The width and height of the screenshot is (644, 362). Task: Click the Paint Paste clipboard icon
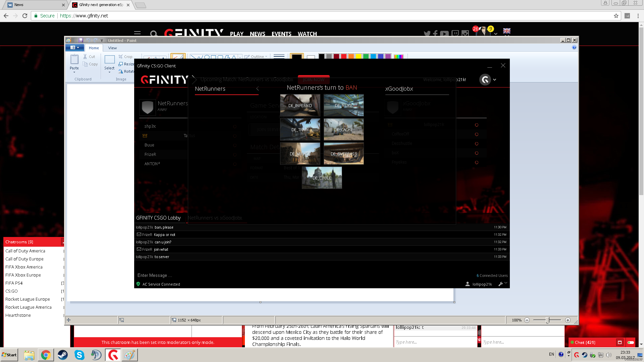[x=74, y=60]
